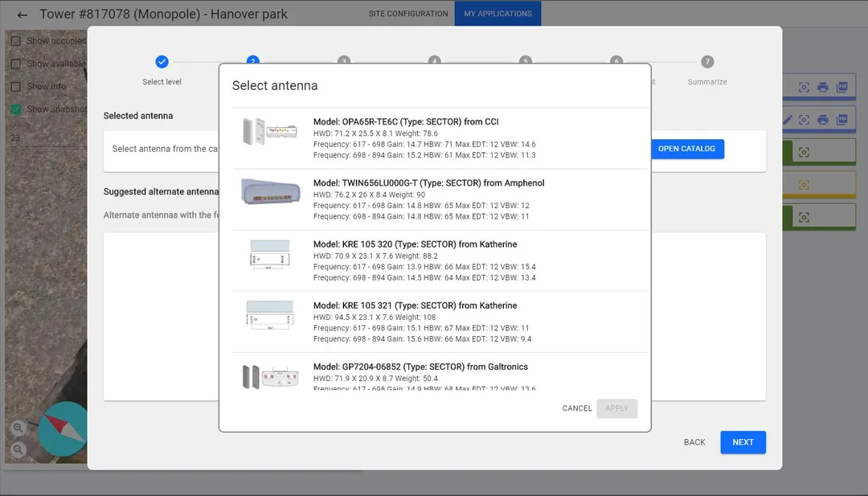Click the KRE 105 320 antenna drawing thumbnail
This screenshot has width=868, height=496.
[x=269, y=255]
